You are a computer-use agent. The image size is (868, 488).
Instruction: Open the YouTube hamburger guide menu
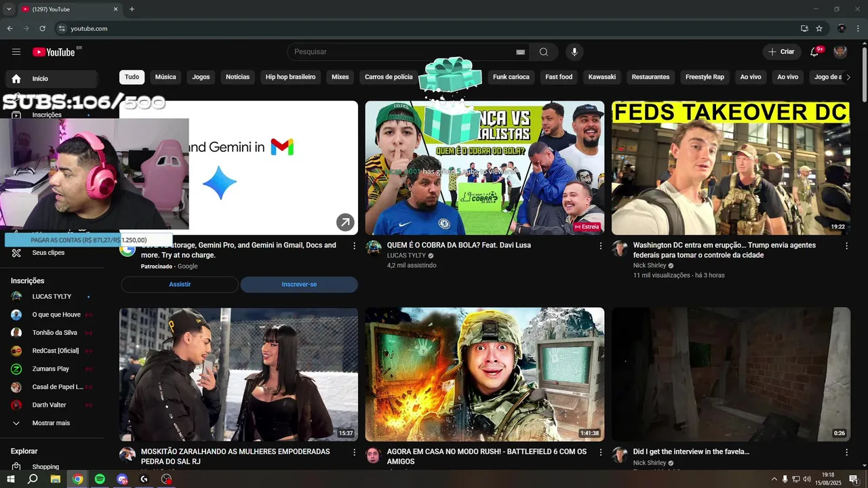tap(16, 52)
